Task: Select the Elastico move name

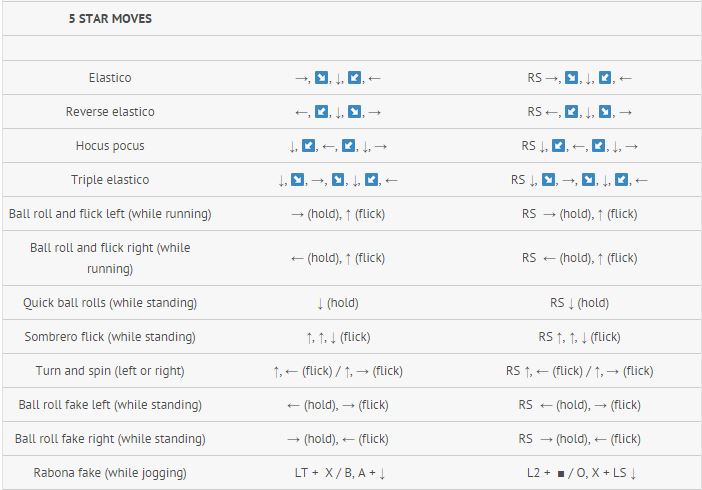Action: (110, 78)
